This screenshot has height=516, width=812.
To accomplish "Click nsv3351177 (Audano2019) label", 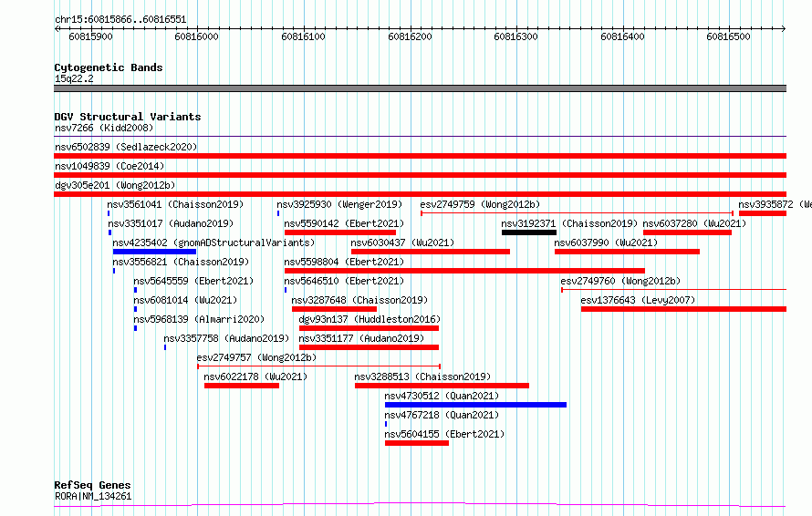I will pyautogui.click(x=361, y=338).
